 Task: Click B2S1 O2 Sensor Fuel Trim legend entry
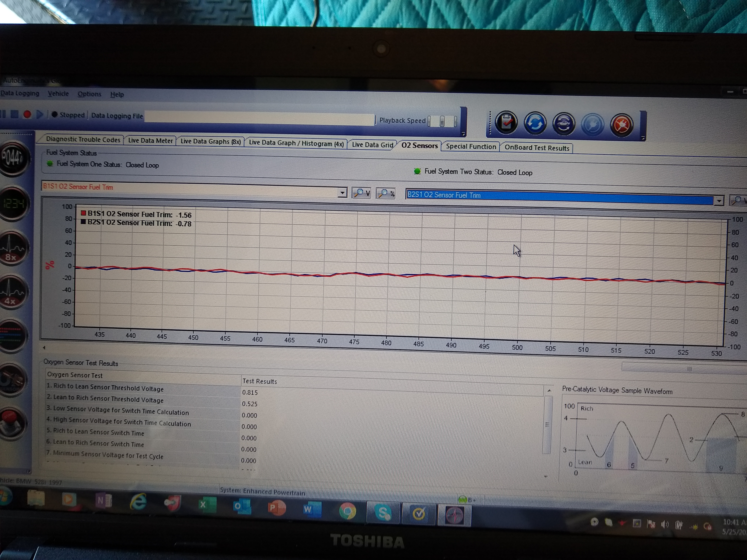tap(136, 223)
